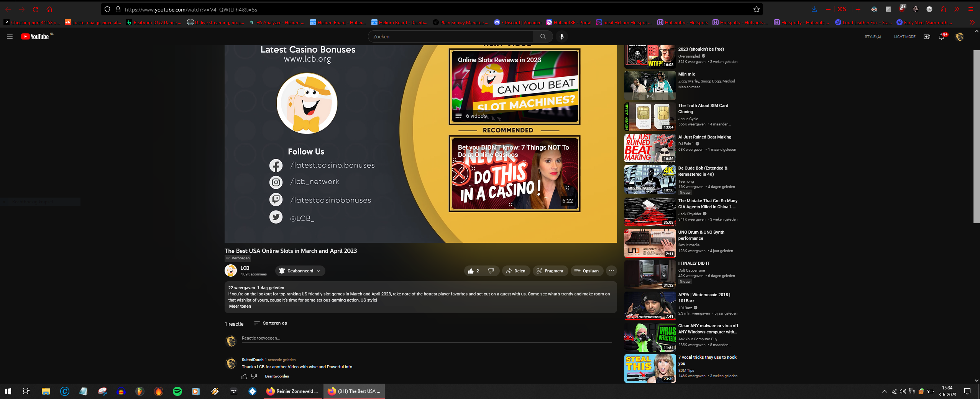Open the Discord | Vrienden bookmark
This screenshot has height=399, width=980.
(x=518, y=23)
